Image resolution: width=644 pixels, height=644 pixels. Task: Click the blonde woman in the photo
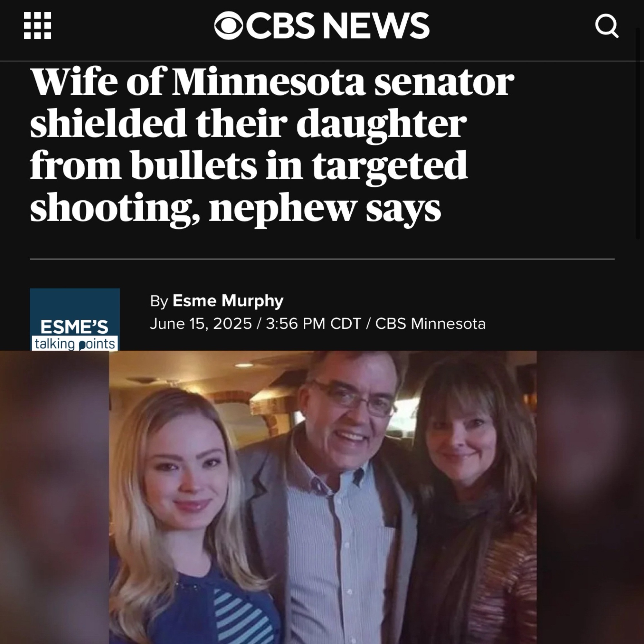click(187, 520)
